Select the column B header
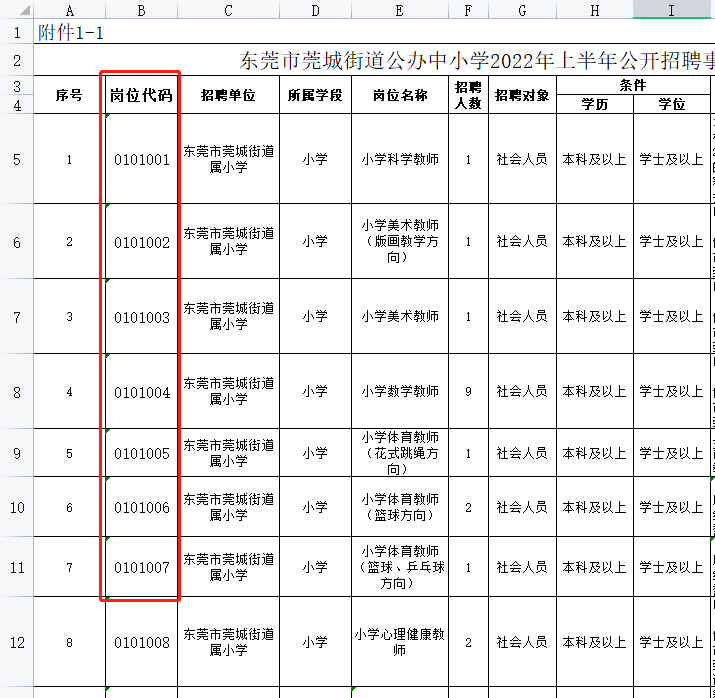 pyautogui.click(x=141, y=9)
